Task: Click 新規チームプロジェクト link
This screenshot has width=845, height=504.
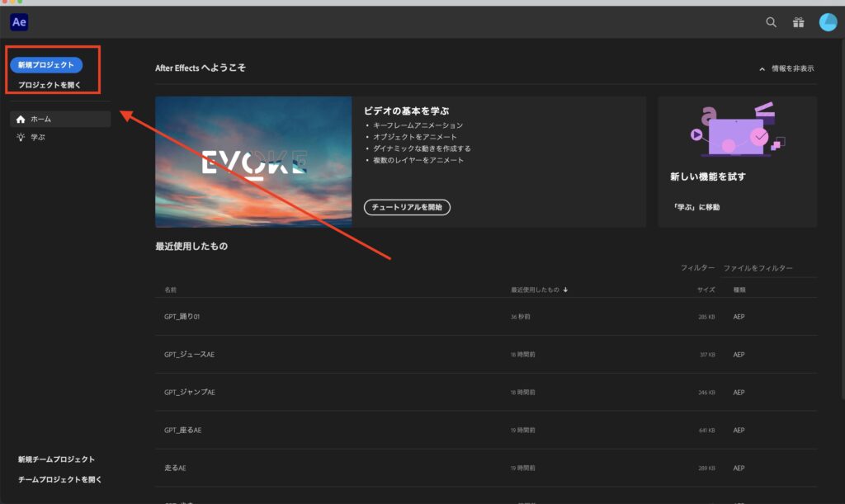Action: tap(56, 459)
